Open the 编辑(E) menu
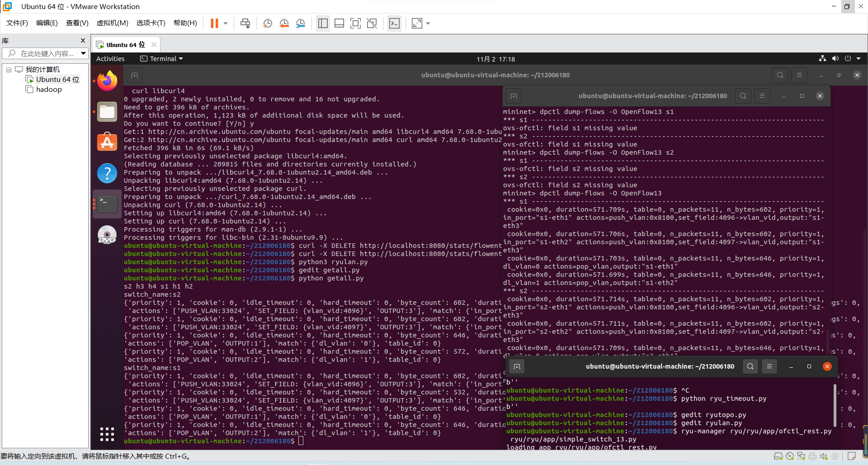Viewport: 868px width, 465px height. point(47,23)
